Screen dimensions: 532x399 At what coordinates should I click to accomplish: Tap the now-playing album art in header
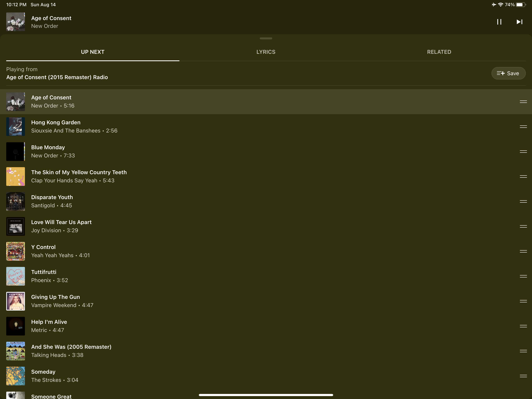coord(16,22)
